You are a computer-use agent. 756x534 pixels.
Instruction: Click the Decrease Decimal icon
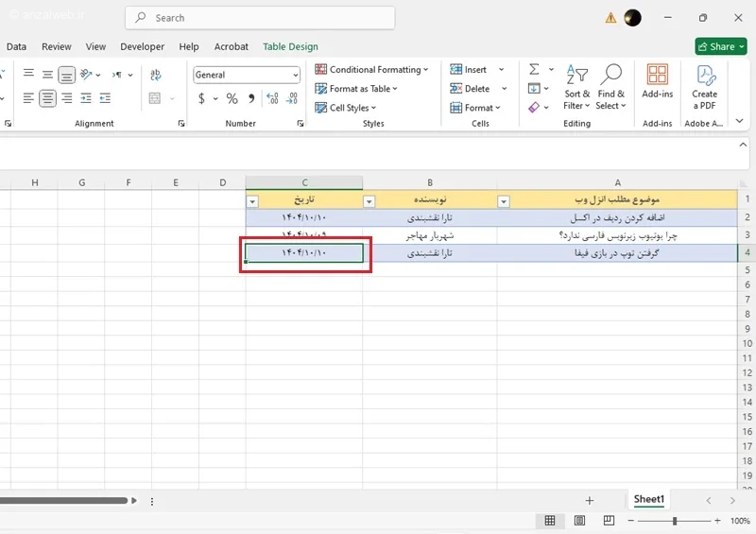(x=292, y=99)
